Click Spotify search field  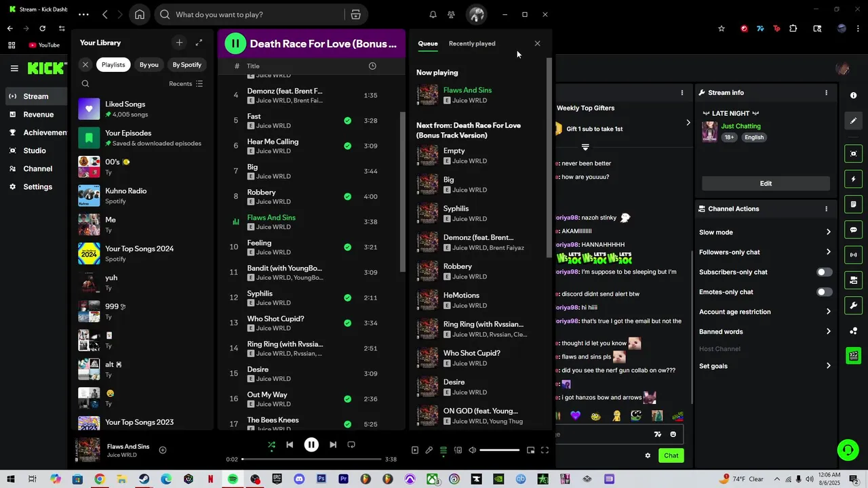tap(251, 14)
